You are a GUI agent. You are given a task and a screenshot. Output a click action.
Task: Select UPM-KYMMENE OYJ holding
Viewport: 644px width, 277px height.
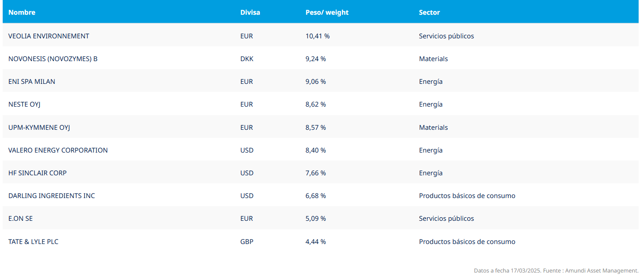tap(39, 128)
